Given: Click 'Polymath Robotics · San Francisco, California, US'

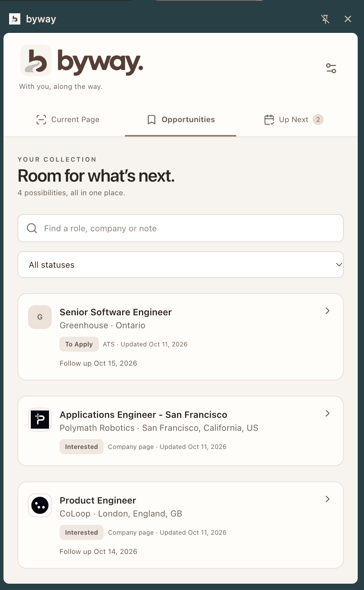Looking at the screenshot, I should [159, 428].
